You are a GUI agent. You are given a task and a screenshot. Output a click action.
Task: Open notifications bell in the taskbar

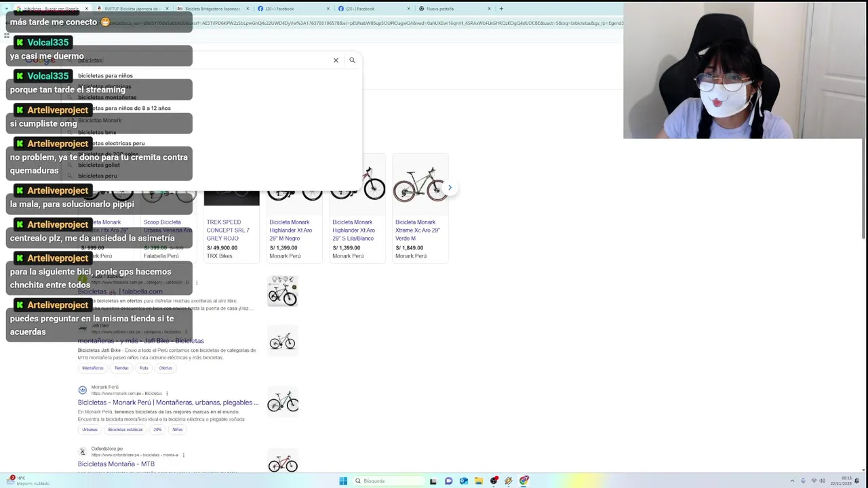pos(857,481)
